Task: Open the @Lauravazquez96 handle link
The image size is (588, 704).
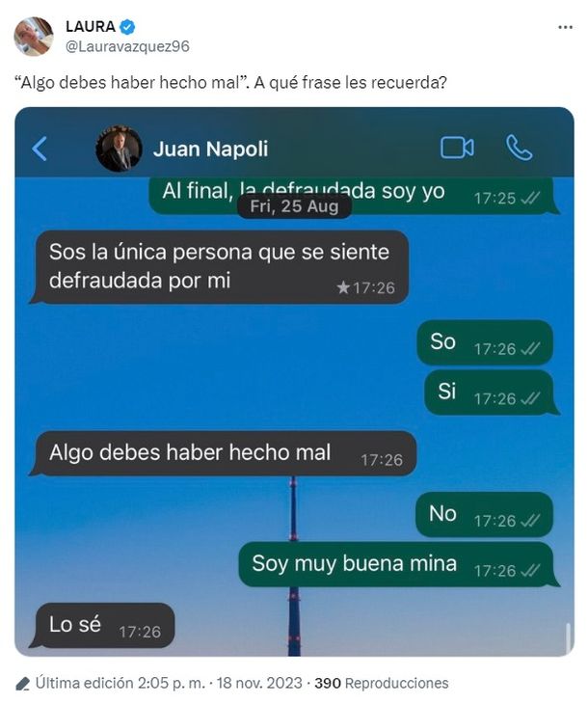Action: [x=127, y=46]
